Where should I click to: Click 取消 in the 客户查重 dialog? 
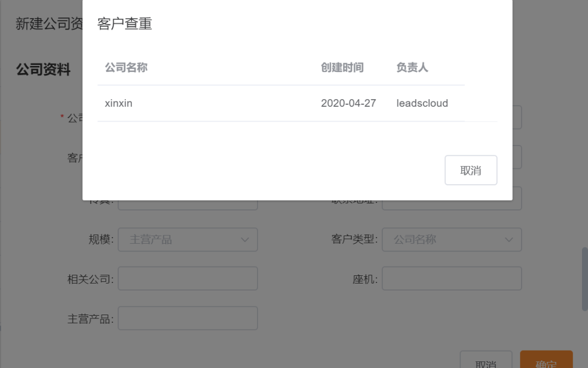click(470, 170)
